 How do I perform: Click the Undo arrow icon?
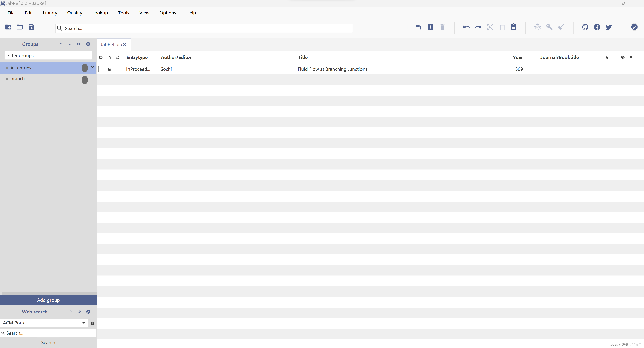click(466, 27)
